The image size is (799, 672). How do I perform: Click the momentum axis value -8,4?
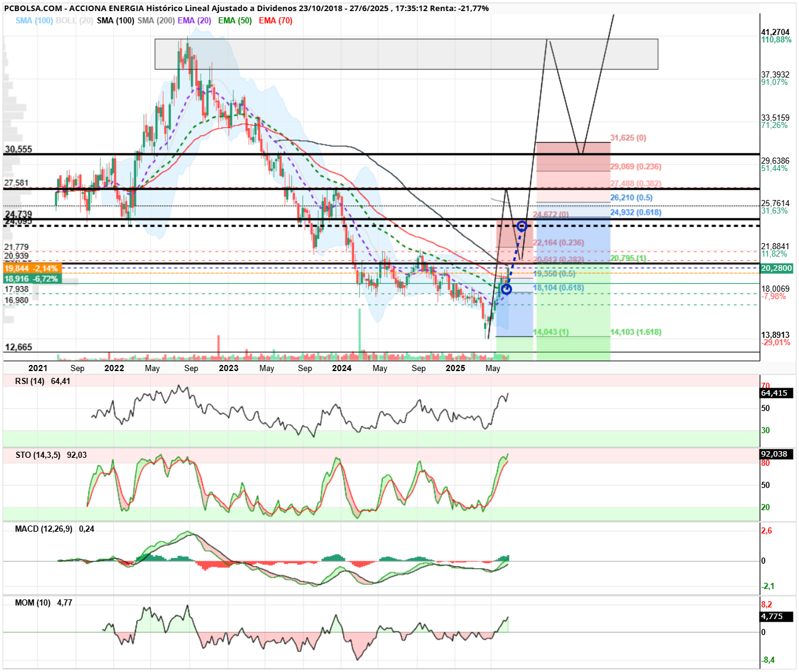coord(768,660)
